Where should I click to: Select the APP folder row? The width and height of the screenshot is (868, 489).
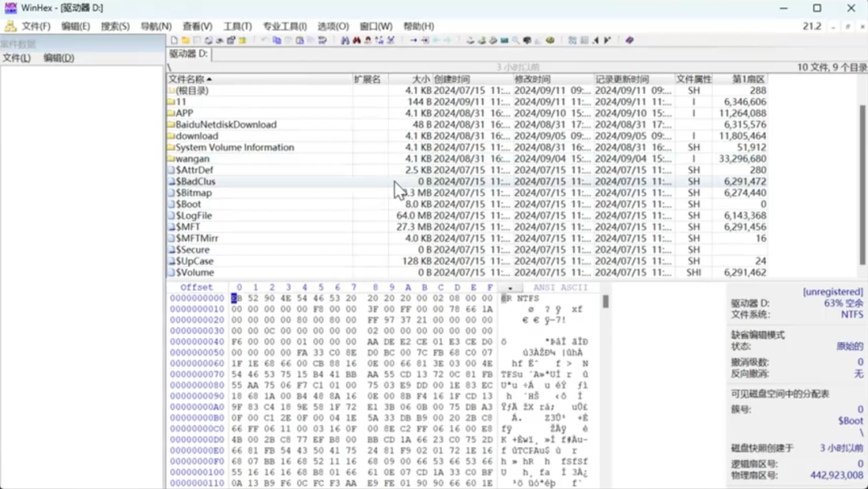point(467,113)
